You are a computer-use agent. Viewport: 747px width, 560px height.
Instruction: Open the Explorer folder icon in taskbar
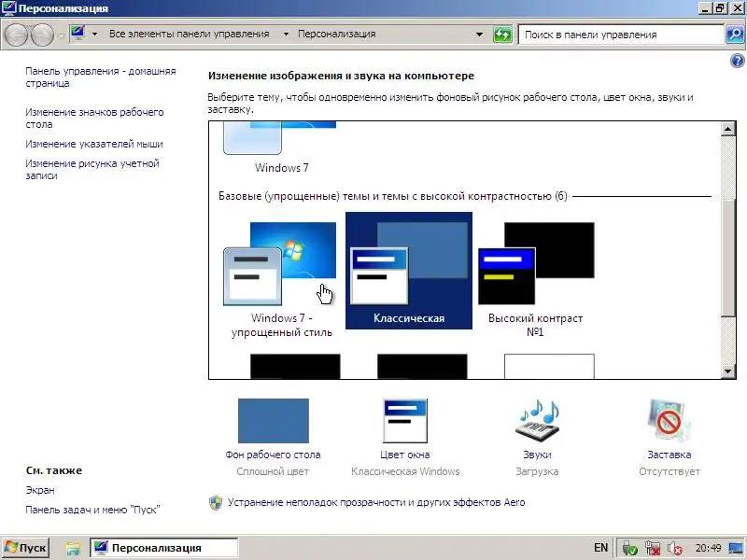tap(73, 549)
